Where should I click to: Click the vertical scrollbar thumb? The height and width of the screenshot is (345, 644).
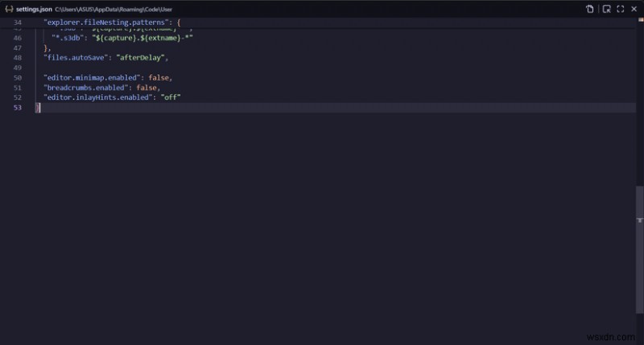[x=639, y=250]
